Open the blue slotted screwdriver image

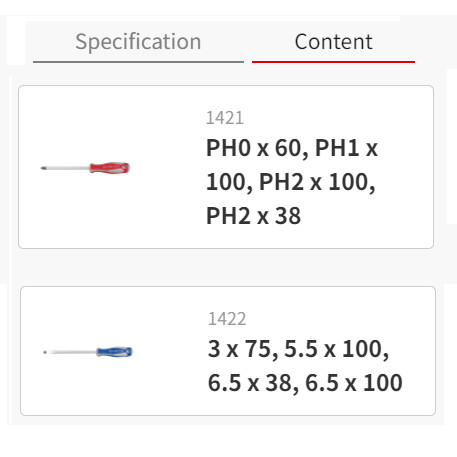(x=88, y=352)
